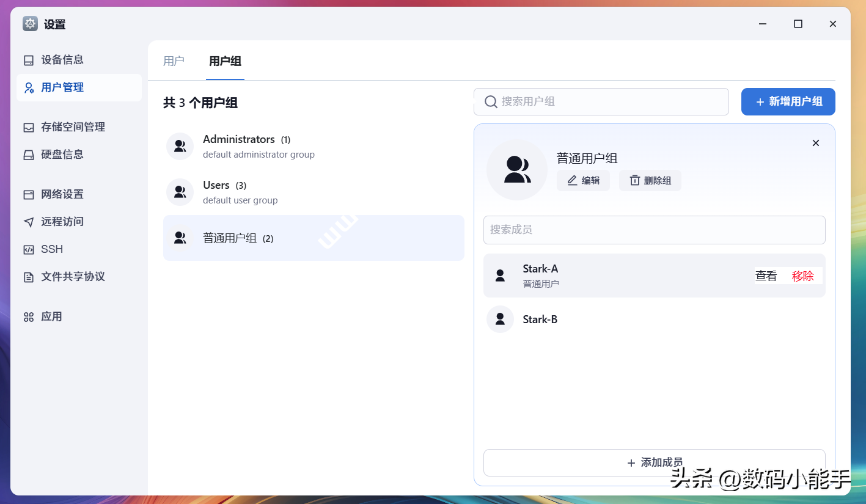Click the Stark-B user avatar icon
Image resolution: width=866 pixels, height=504 pixels.
pos(500,319)
